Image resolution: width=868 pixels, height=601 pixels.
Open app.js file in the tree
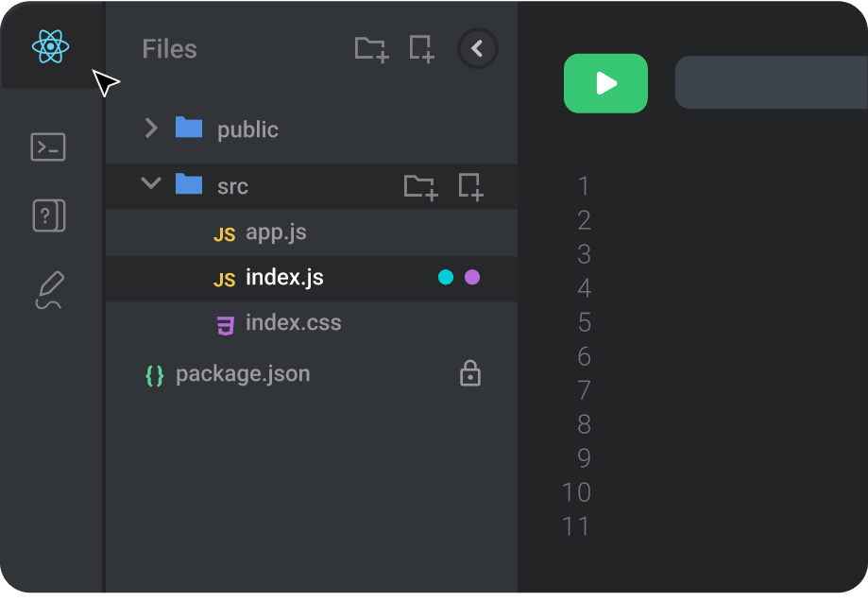pos(275,232)
